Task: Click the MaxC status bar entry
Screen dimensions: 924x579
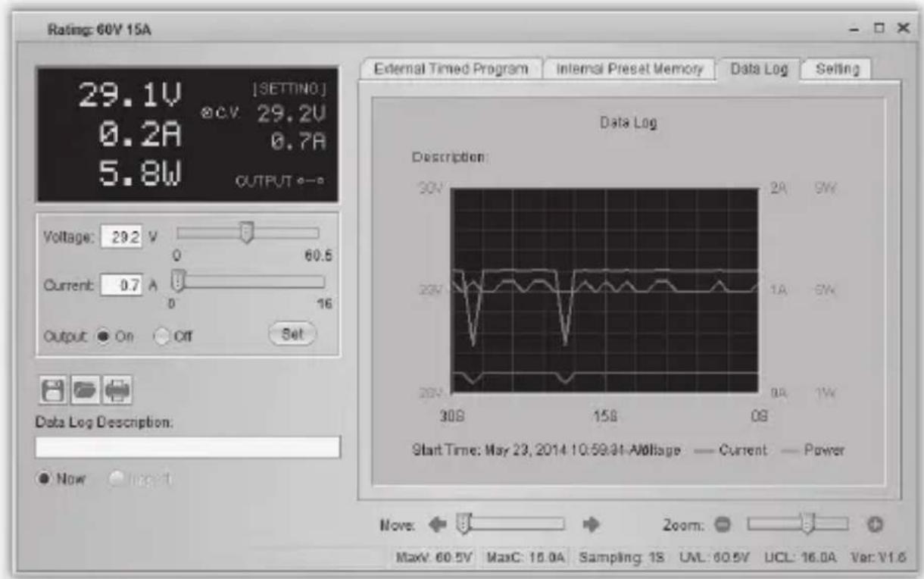Action: point(526,557)
